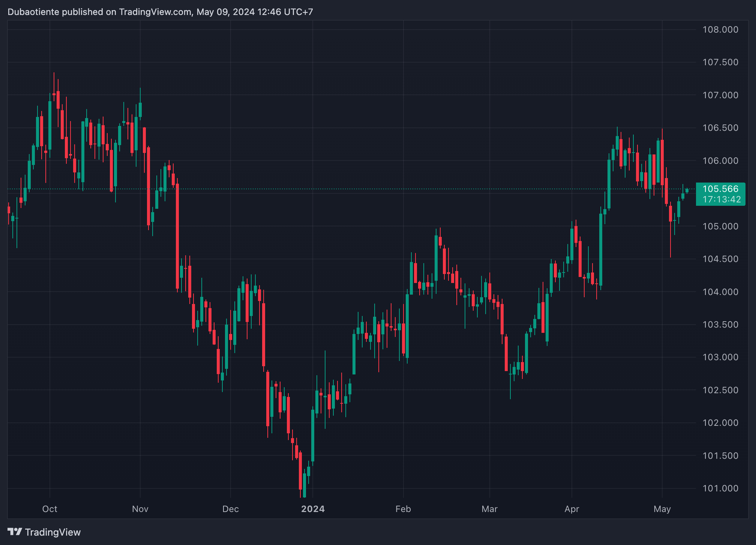Click the 104.500 price axis label
Viewport: 756px width, 545px height.
pyautogui.click(x=720, y=259)
